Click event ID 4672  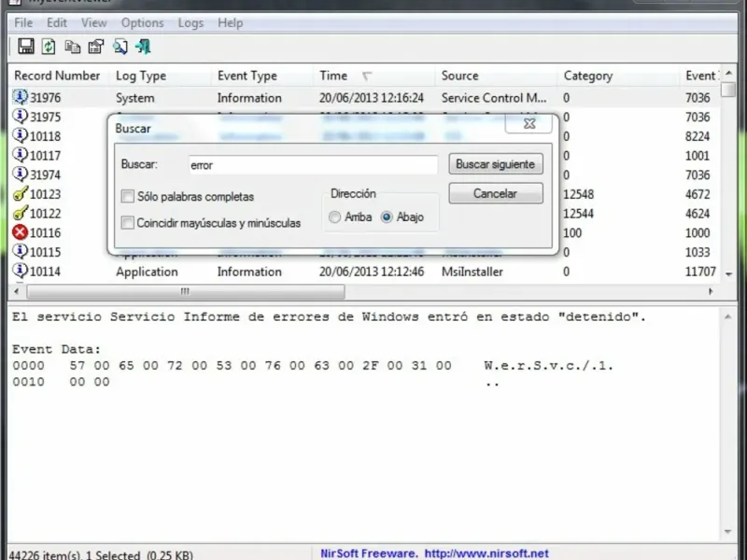(698, 194)
